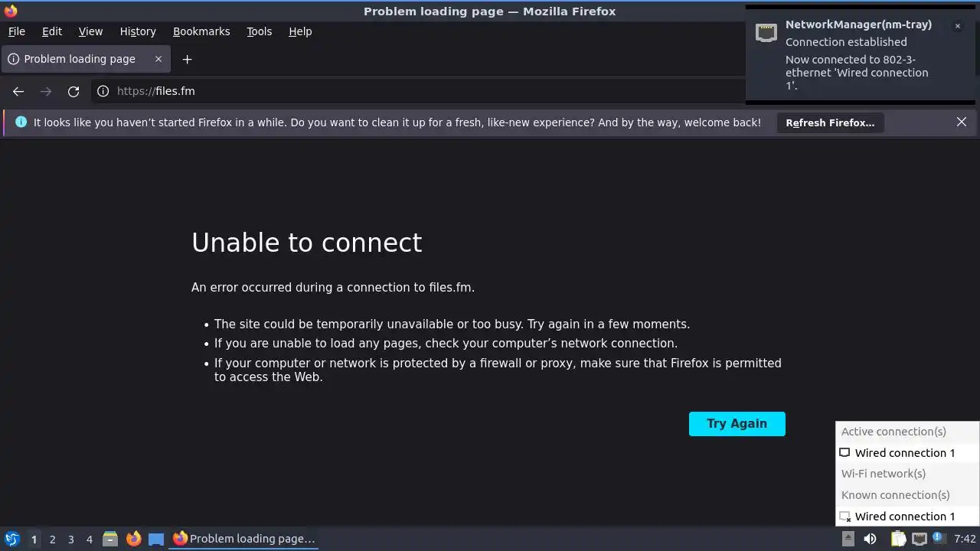Open the update notifier tray icon

(938, 538)
